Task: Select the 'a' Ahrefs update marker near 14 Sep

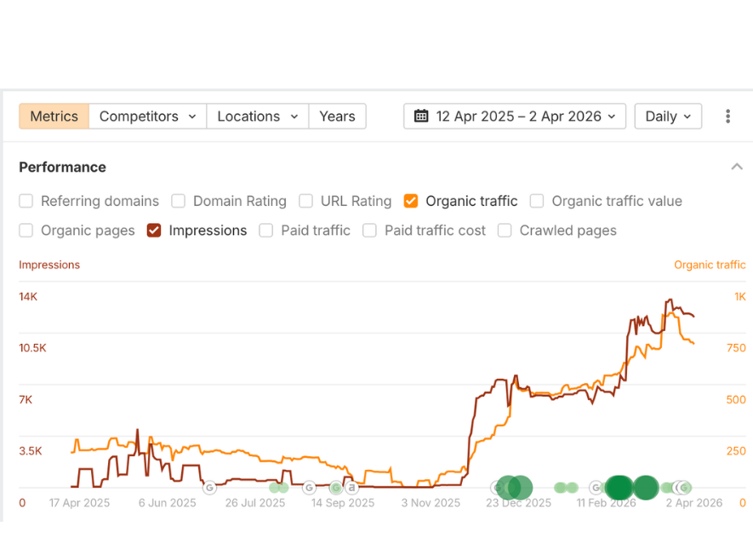Action: (x=350, y=488)
